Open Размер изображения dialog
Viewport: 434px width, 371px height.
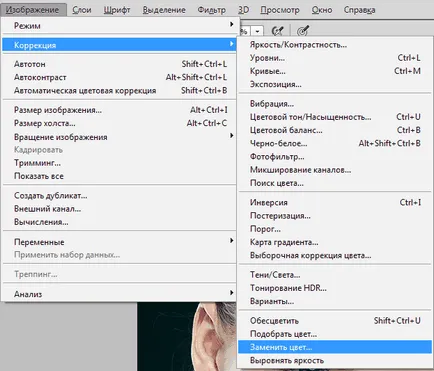click(119, 110)
